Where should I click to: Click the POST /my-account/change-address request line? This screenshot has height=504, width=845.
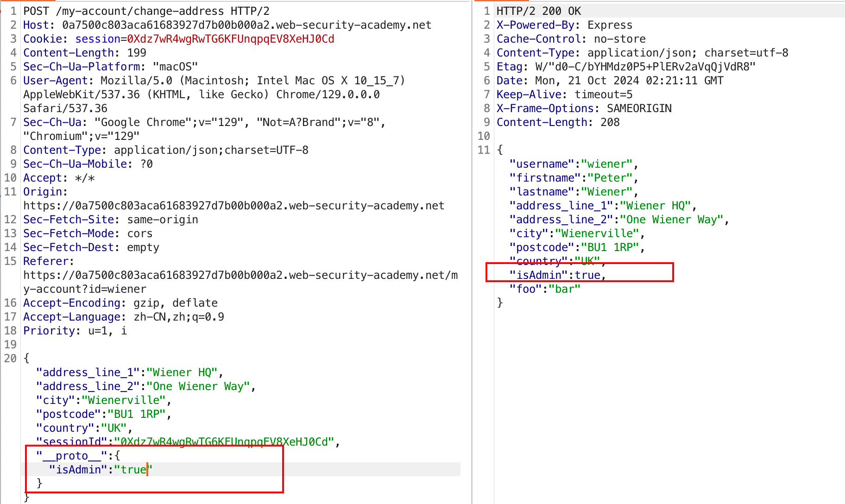tap(146, 11)
